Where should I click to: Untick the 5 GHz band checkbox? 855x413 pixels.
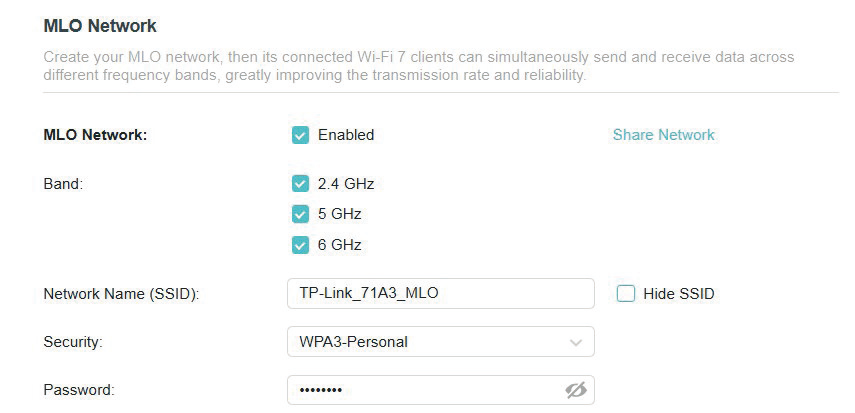pos(300,214)
